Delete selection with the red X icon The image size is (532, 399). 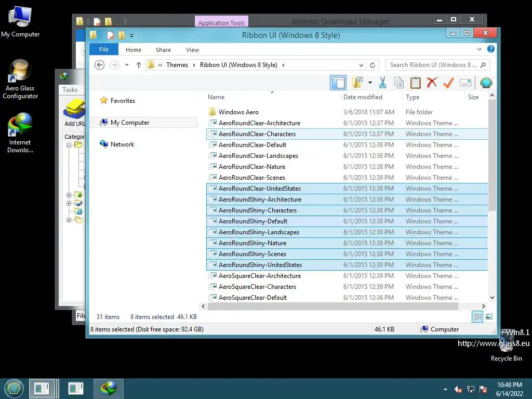(432, 83)
